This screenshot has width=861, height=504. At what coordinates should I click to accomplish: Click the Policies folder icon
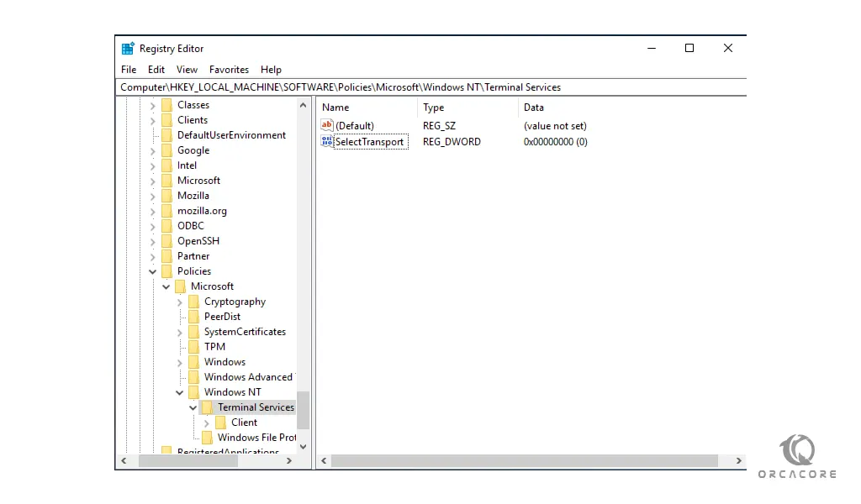click(167, 271)
